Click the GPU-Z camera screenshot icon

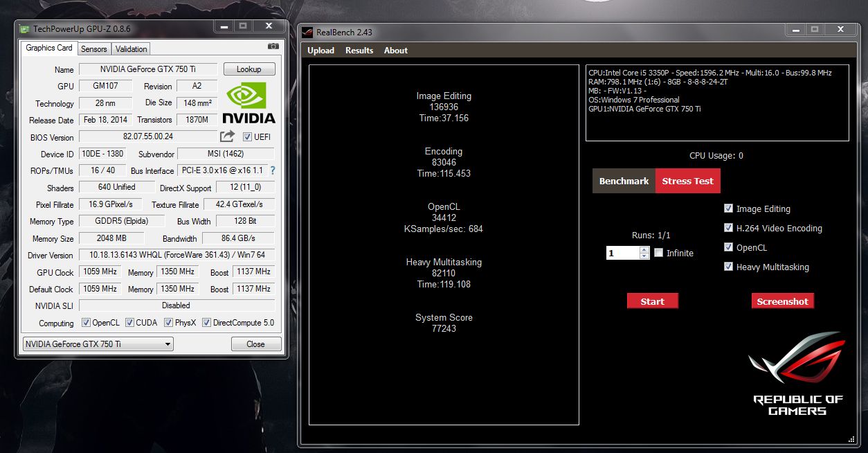click(273, 46)
